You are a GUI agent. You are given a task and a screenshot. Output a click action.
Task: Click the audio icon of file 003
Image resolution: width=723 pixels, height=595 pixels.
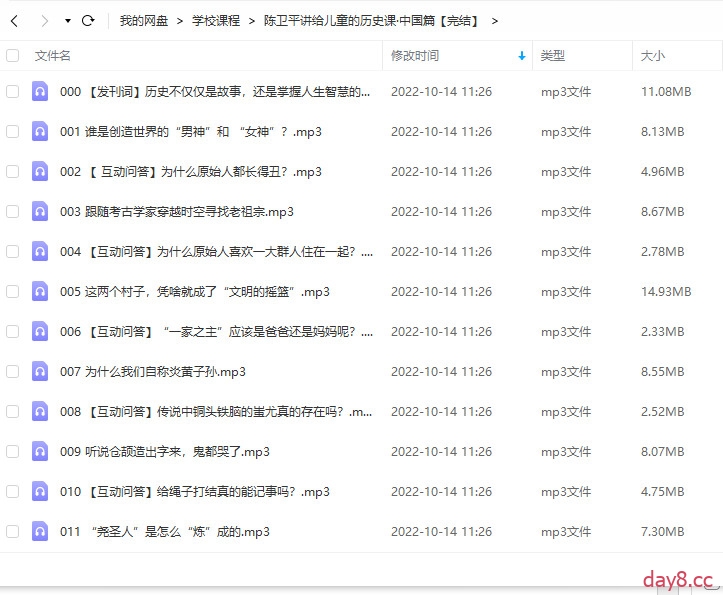pos(40,211)
